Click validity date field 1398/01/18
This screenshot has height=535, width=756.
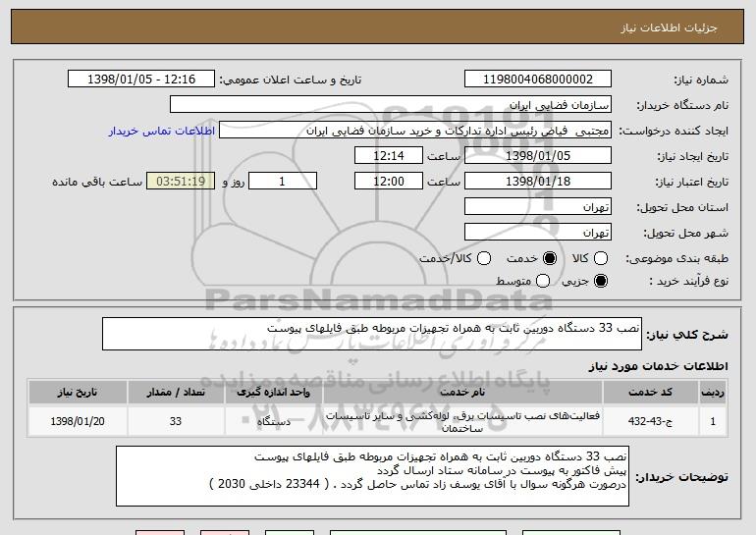point(538,182)
